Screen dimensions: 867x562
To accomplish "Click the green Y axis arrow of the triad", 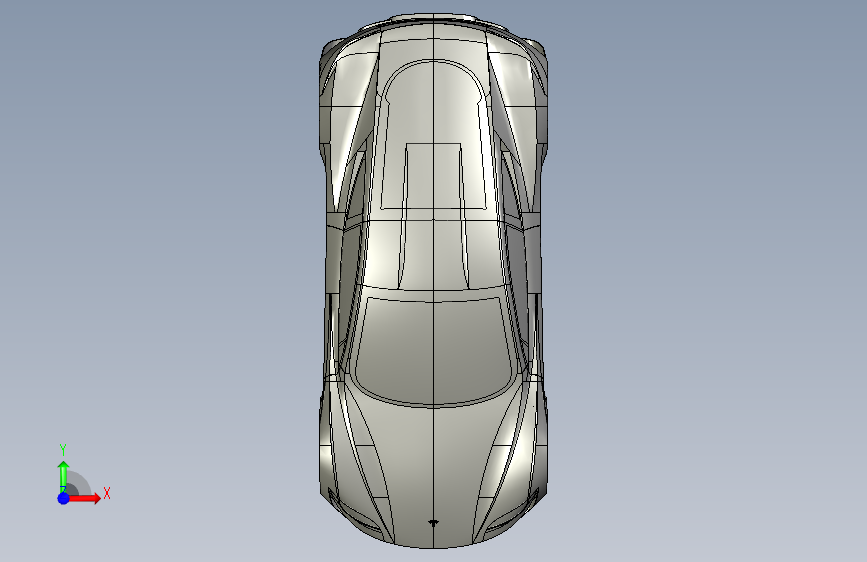I will coord(63,475).
